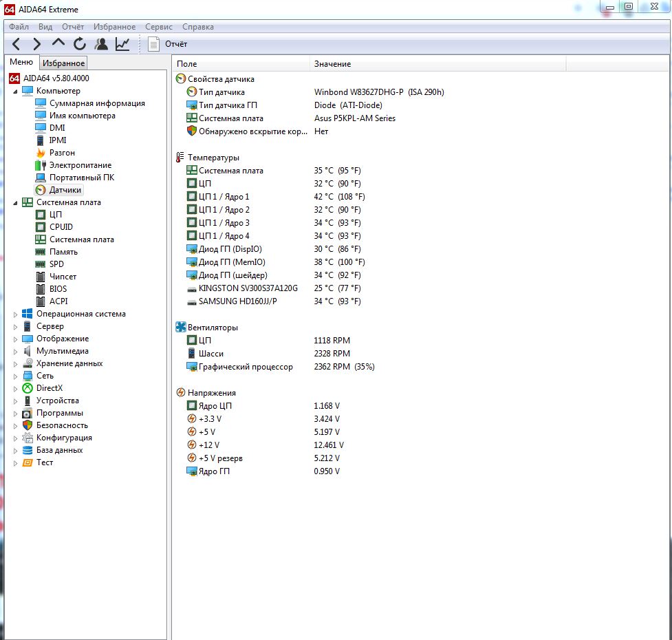Open the ACPI chip icon

point(41,301)
